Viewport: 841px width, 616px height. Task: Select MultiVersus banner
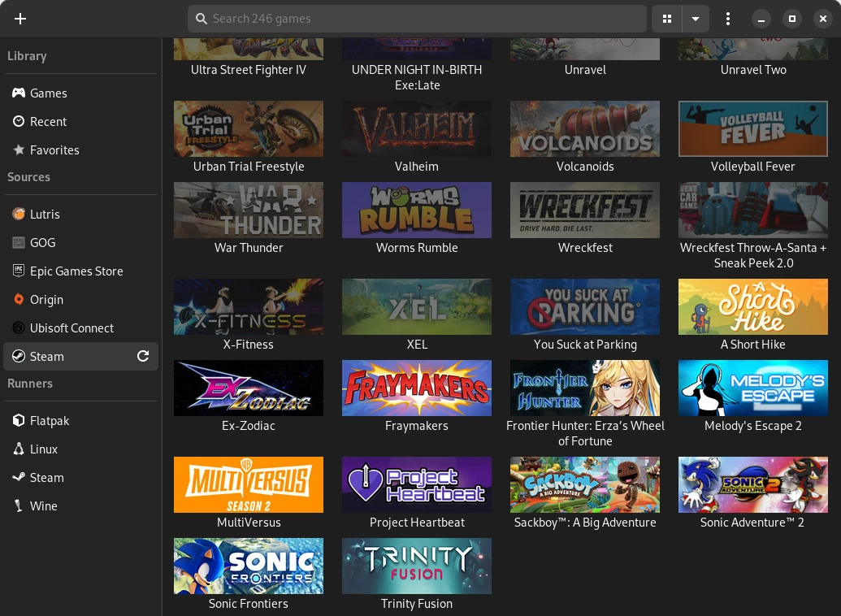(249, 484)
